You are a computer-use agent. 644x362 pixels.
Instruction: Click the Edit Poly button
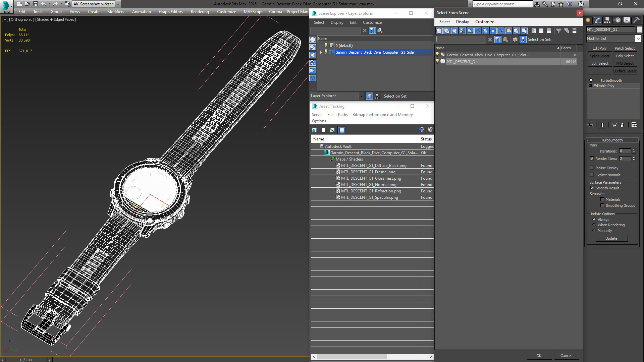tap(599, 48)
